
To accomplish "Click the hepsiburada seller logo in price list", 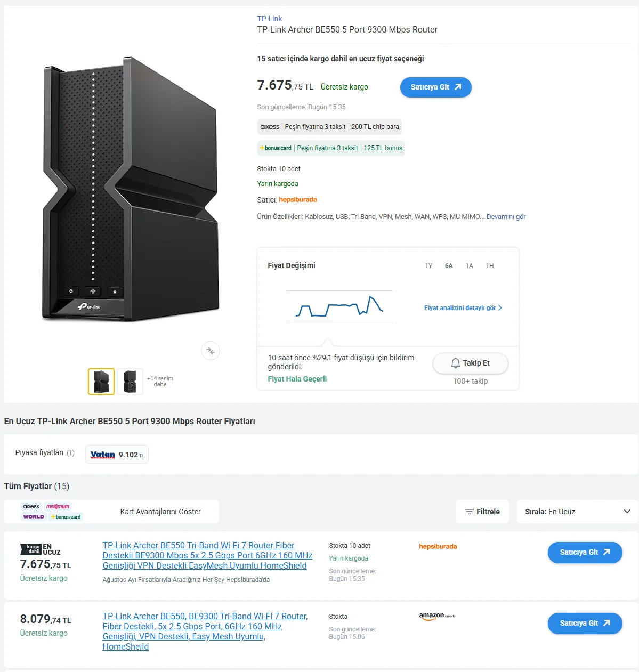I will [438, 546].
